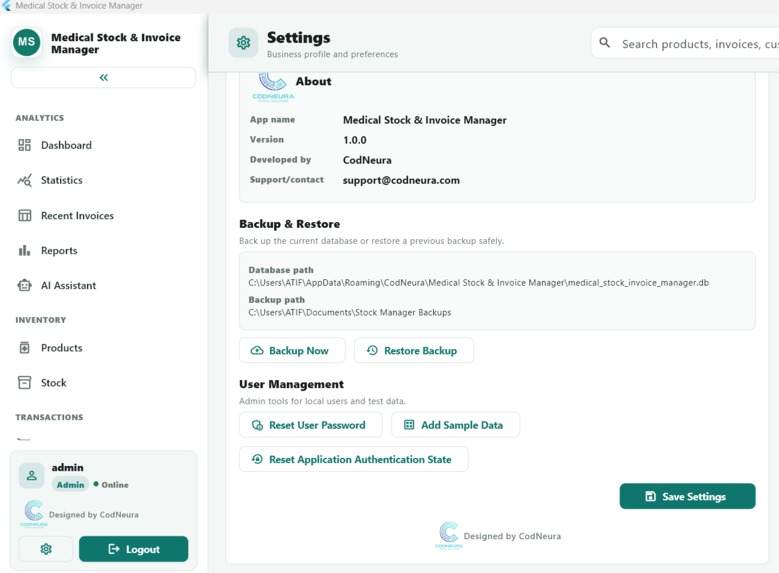
Task: Collapse the sidebar with double chevron
Action: [103, 78]
